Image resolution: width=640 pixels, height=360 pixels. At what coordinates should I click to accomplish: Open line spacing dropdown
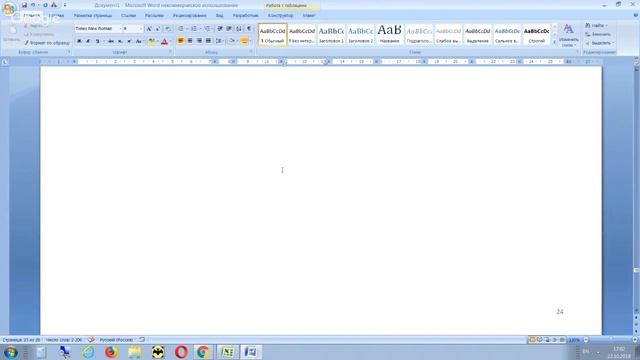pyautogui.click(x=219, y=41)
